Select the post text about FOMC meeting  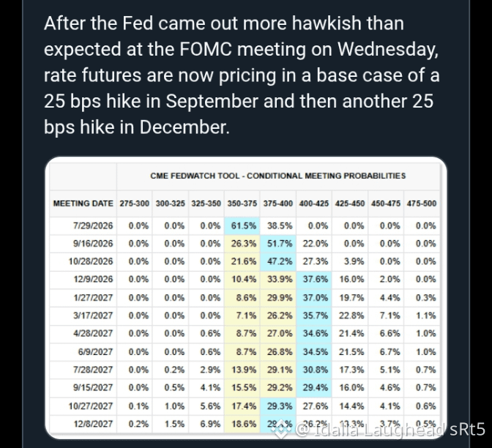pyautogui.click(x=242, y=75)
